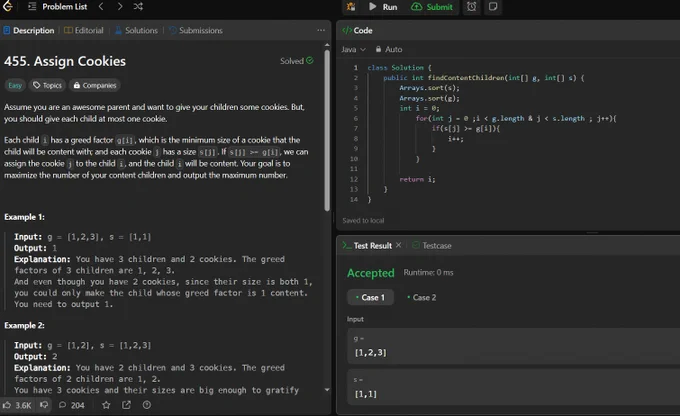Image resolution: width=680 pixels, height=416 pixels.
Task: Click the g input value [1,2,3]
Action: click(x=371, y=352)
